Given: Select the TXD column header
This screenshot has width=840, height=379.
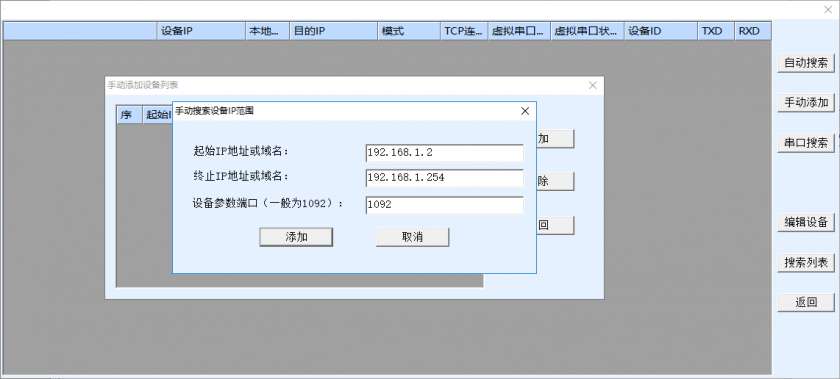Looking at the screenshot, I should [715, 31].
